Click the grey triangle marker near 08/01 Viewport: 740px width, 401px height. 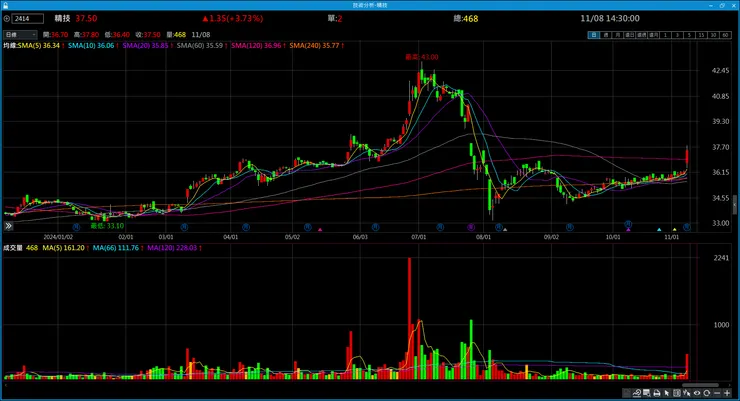(x=505, y=230)
